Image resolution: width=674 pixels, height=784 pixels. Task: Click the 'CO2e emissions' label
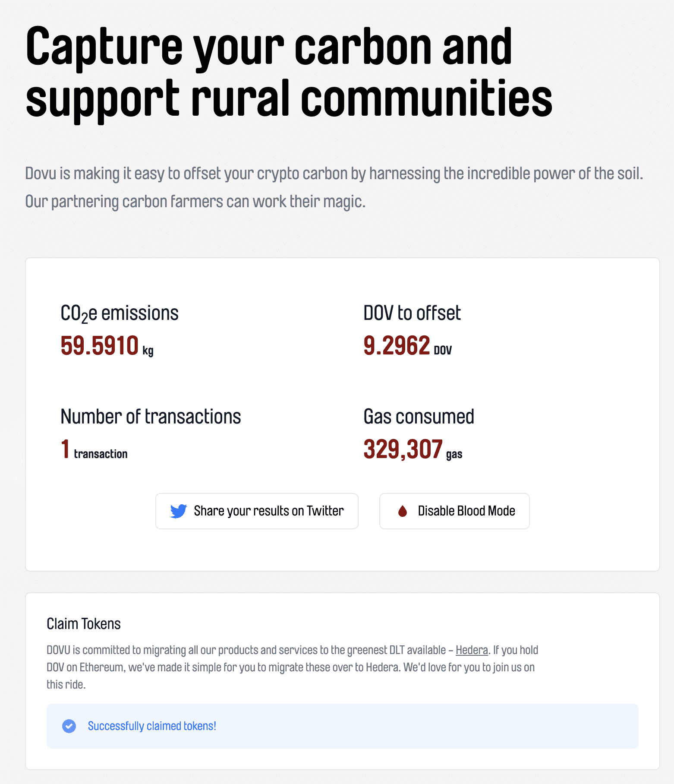[120, 313]
